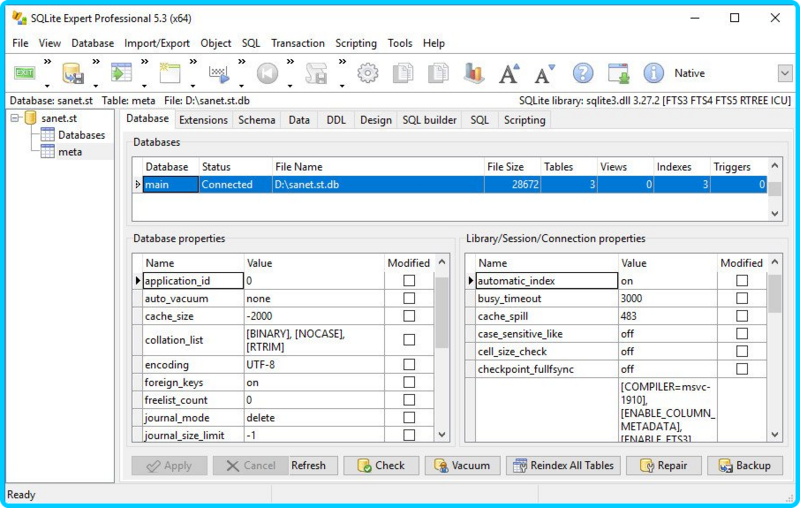Screen dimensions: 800x508
Task: Toggle Modified checkbox for encoding
Action: coord(409,364)
